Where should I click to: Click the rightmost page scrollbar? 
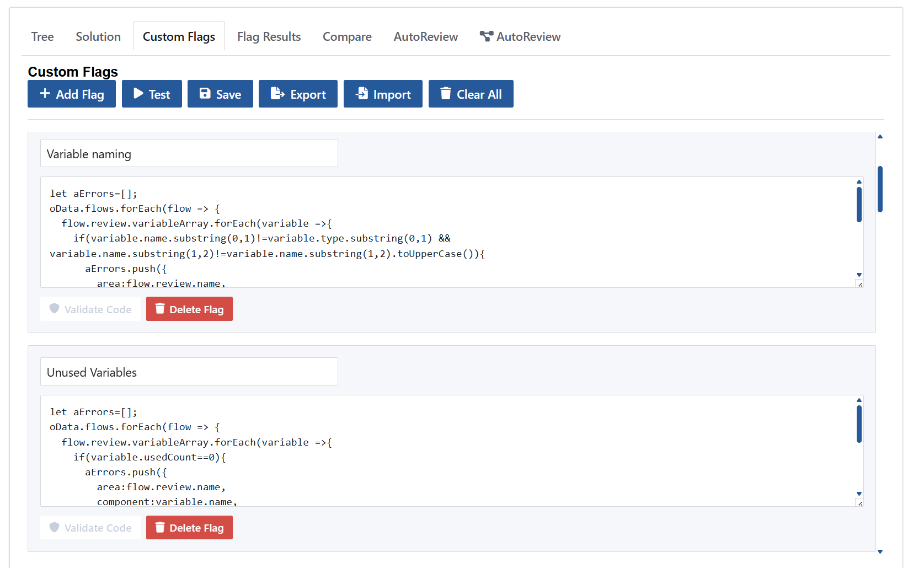[880, 190]
